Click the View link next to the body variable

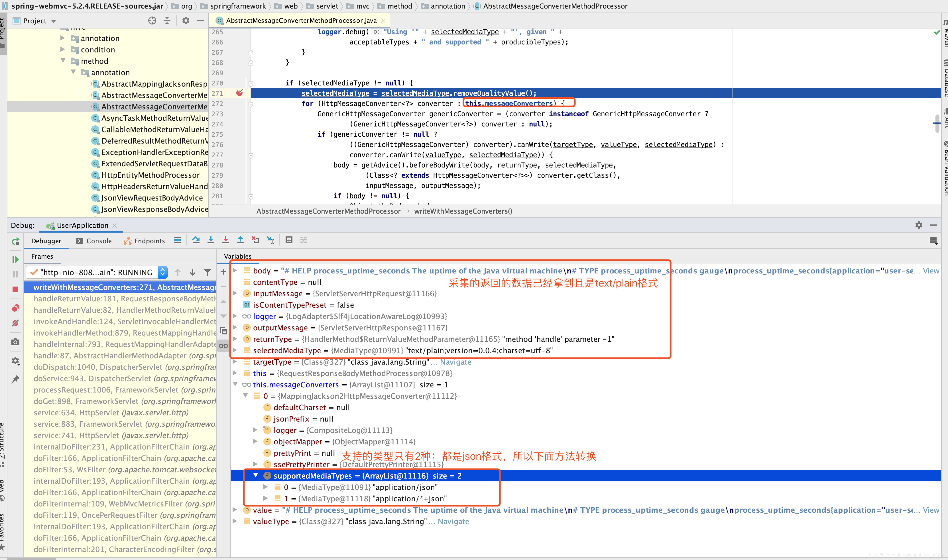coord(931,271)
